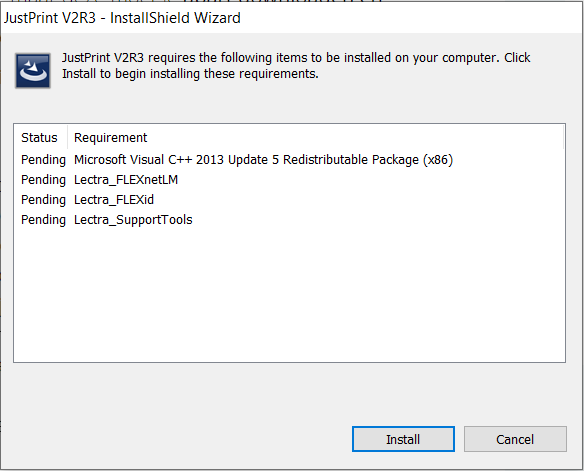Screen dimensions: 584x471
Task: Click Pending status beside Visual C++ package
Action: (43, 160)
